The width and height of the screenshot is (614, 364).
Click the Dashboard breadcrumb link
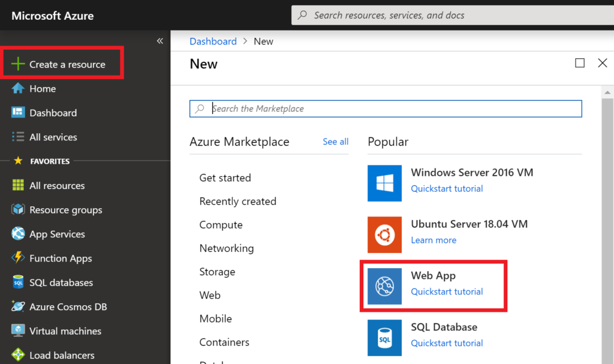[x=213, y=41]
